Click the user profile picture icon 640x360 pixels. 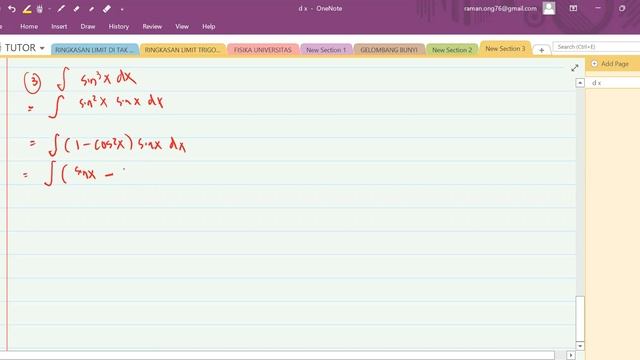[549, 8]
